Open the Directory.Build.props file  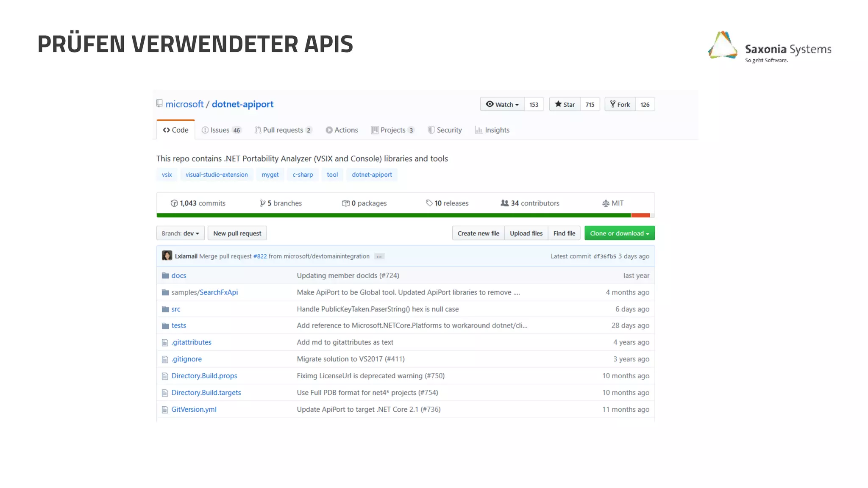point(204,376)
